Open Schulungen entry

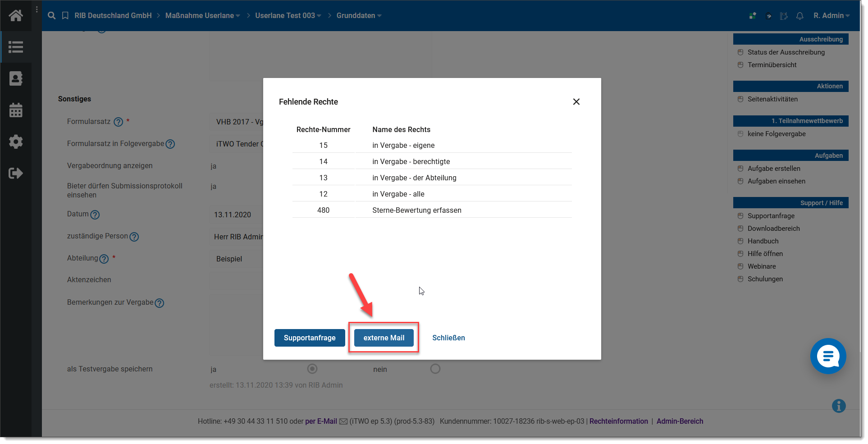tap(765, 279)
